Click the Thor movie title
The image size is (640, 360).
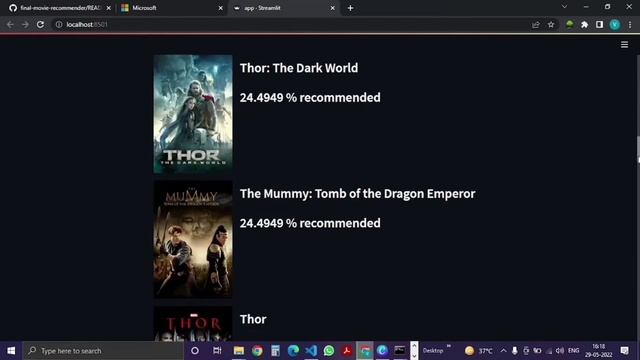click(253, 319)
